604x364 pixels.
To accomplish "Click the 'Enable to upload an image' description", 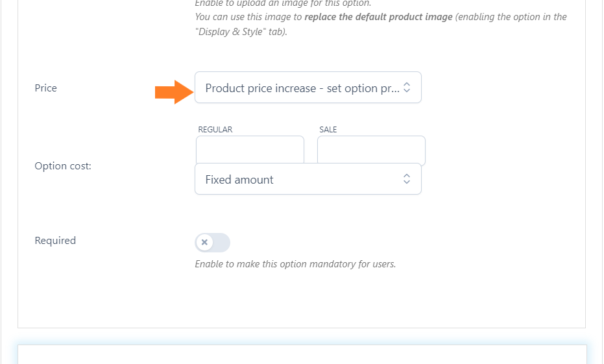I will 283,3.
